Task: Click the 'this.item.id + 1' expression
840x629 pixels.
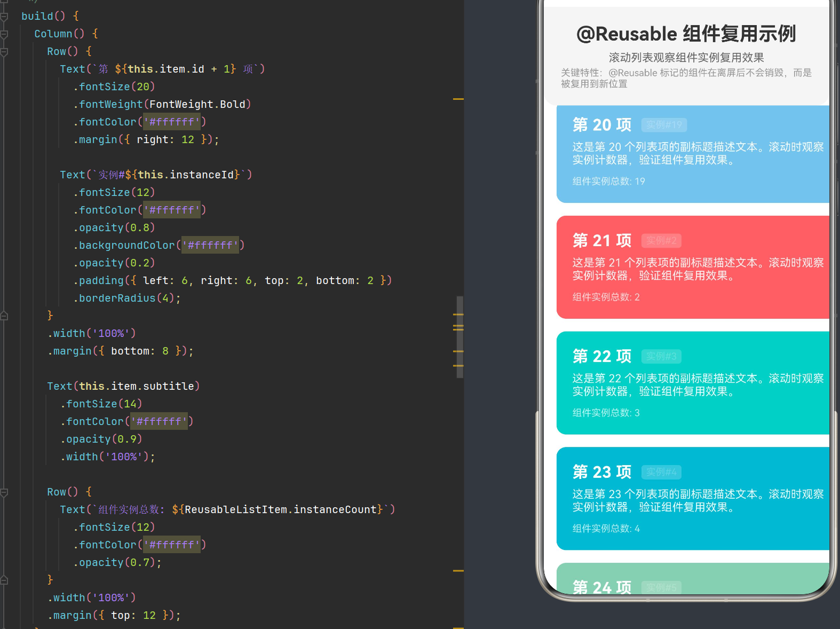Action: coord(179,69)
